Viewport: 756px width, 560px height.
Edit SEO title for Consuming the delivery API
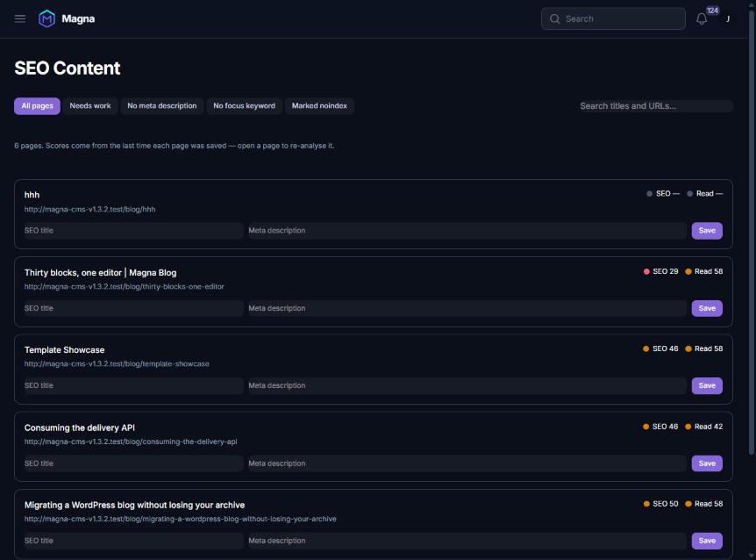(133, 463)
